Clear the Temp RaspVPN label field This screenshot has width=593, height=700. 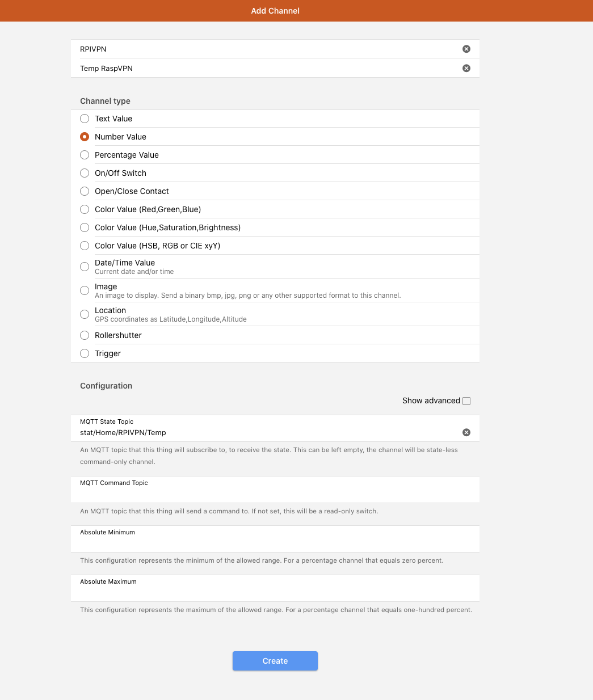click(x=466, y=68)
